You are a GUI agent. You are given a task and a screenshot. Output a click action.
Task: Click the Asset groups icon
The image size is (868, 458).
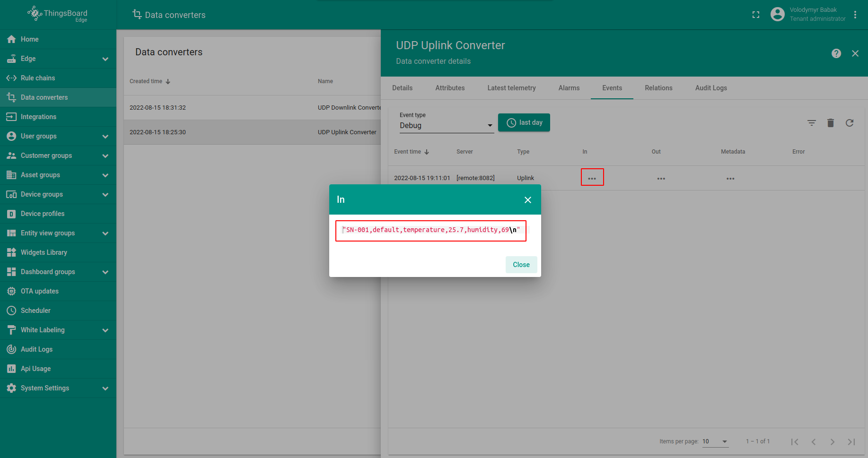pyautogui.click(x=11, y=175)
